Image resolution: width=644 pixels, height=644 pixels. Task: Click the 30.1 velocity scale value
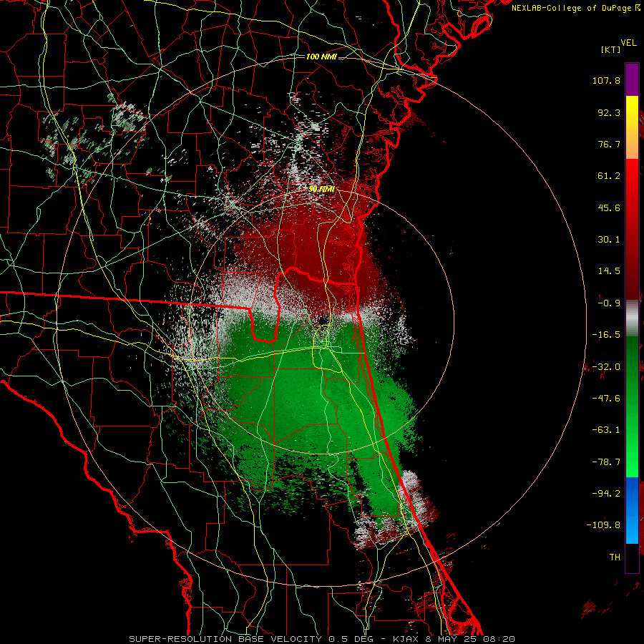609,240
